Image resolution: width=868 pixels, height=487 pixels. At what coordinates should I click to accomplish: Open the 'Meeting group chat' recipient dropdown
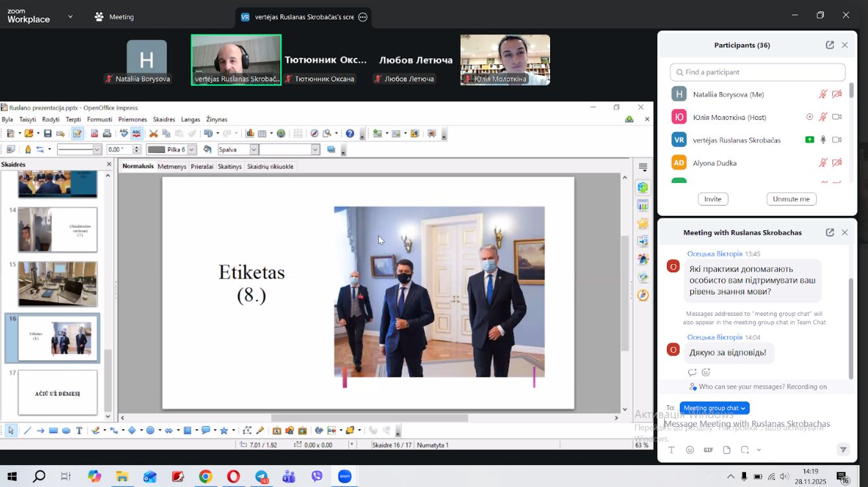pos(714,408)
